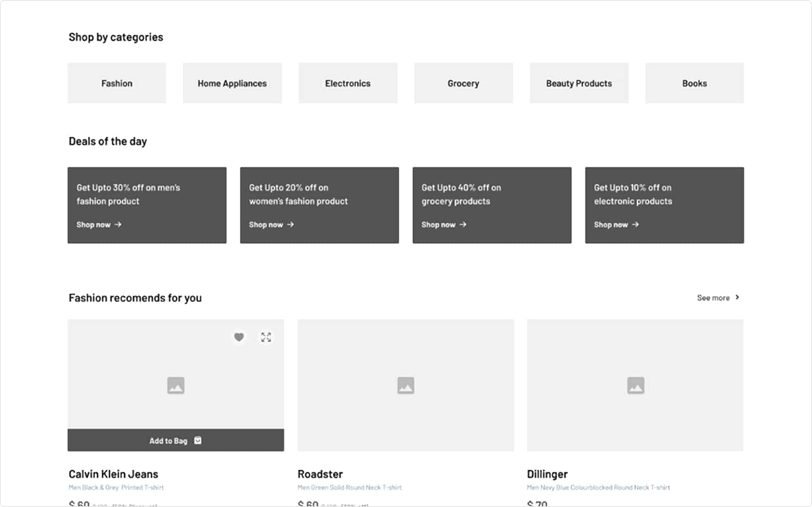
Task: Go to the Books category
Action: pyautogui.click(x=695, y=83)
